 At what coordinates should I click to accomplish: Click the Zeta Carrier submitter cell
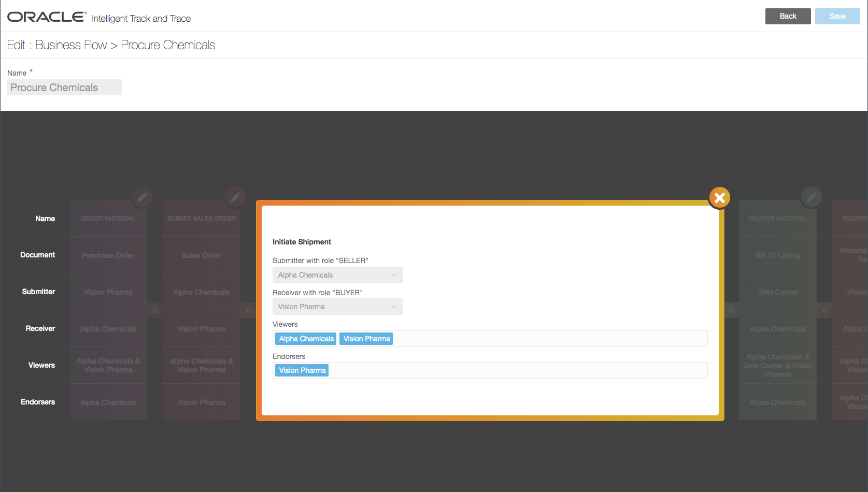pos(778,292)
